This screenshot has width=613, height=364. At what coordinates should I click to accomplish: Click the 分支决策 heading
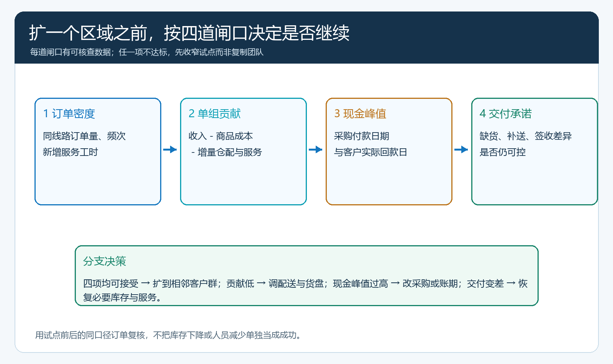point(105,261)
